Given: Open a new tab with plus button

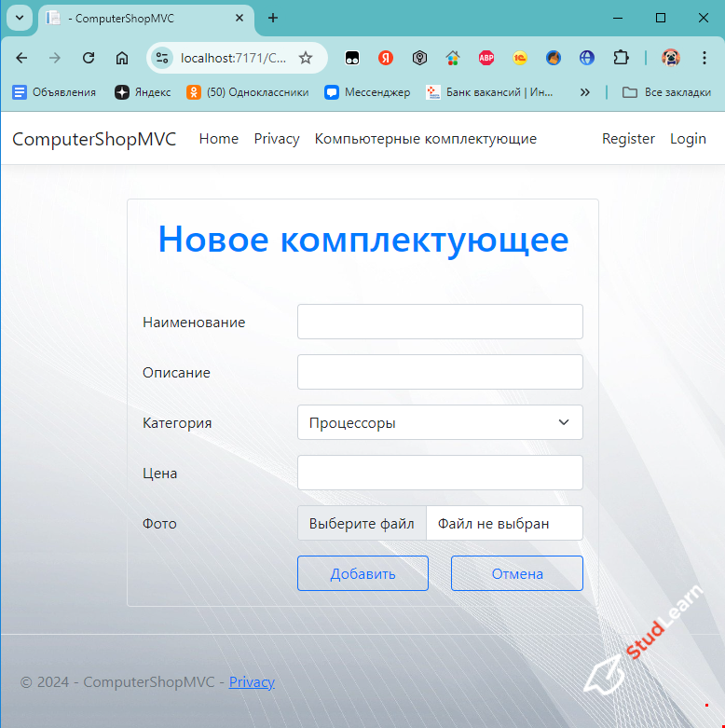Looking at the screenshot, I should pyautogui.click(x=273, y=18).
